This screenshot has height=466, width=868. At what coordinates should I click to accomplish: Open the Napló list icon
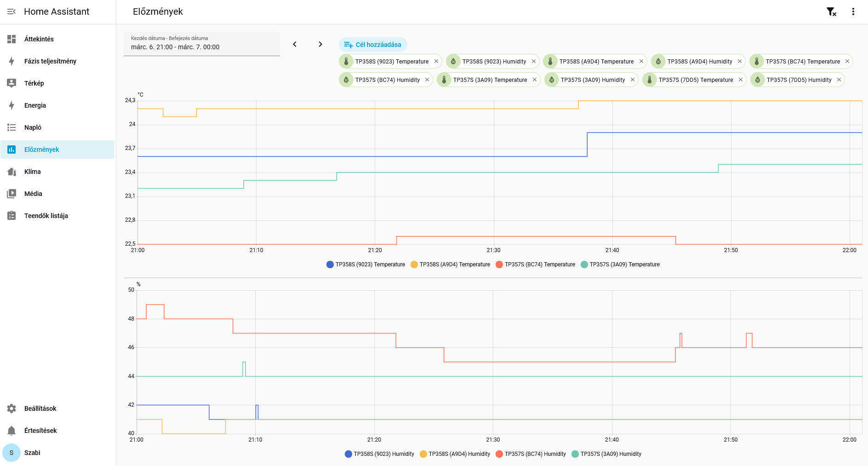click(x=11, y=127)
